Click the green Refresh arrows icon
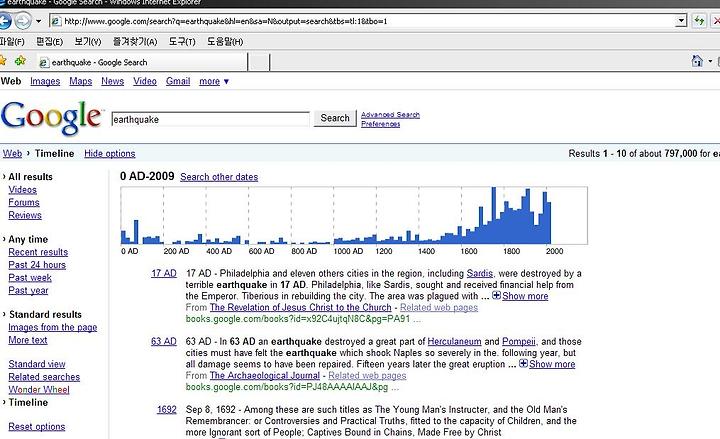The image size is (720, 439). [x=699, y=21]
